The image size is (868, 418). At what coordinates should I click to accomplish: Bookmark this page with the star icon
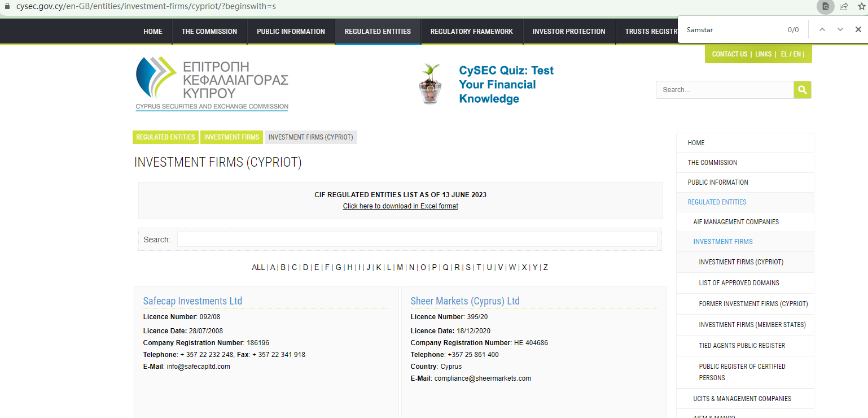click(861, 7)
